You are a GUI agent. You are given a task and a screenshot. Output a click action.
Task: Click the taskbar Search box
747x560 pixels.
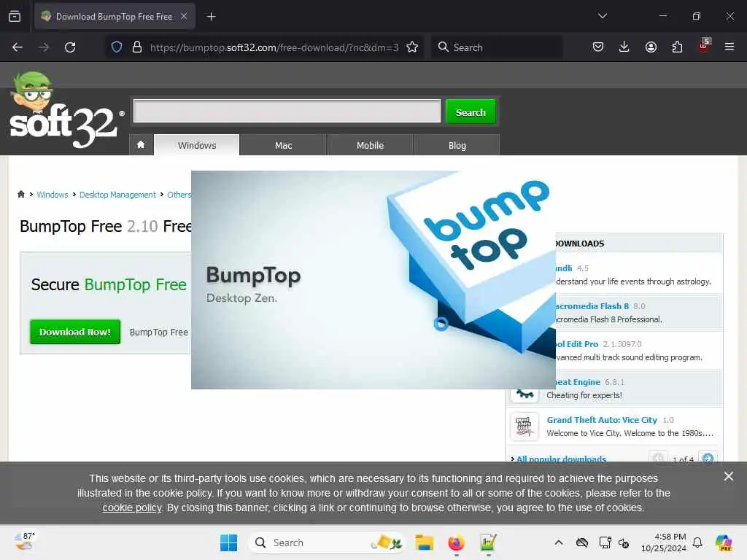tap(326, 542)
